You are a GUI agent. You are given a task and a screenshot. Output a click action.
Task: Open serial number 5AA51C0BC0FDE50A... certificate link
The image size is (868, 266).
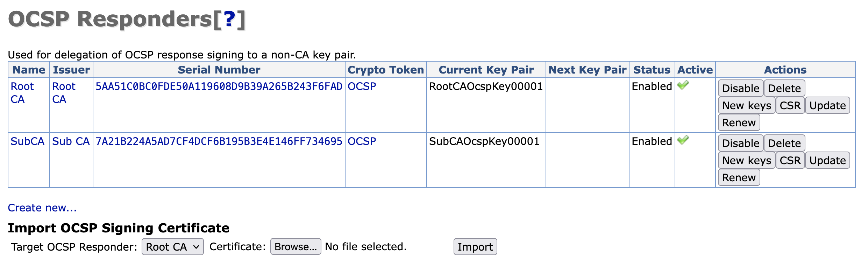(219, 86)
